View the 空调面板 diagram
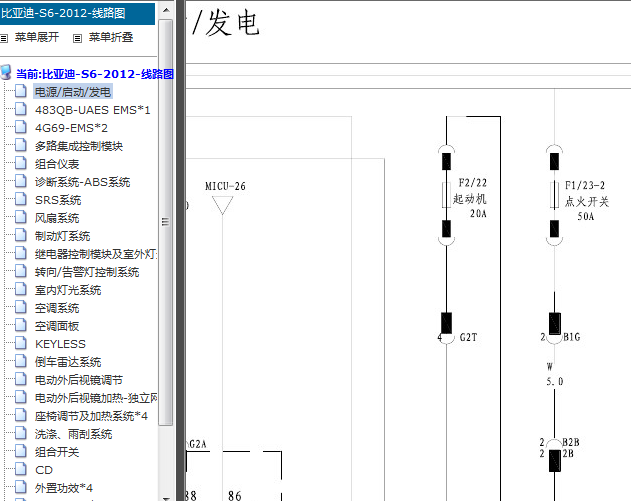 (x=57, y=326)
